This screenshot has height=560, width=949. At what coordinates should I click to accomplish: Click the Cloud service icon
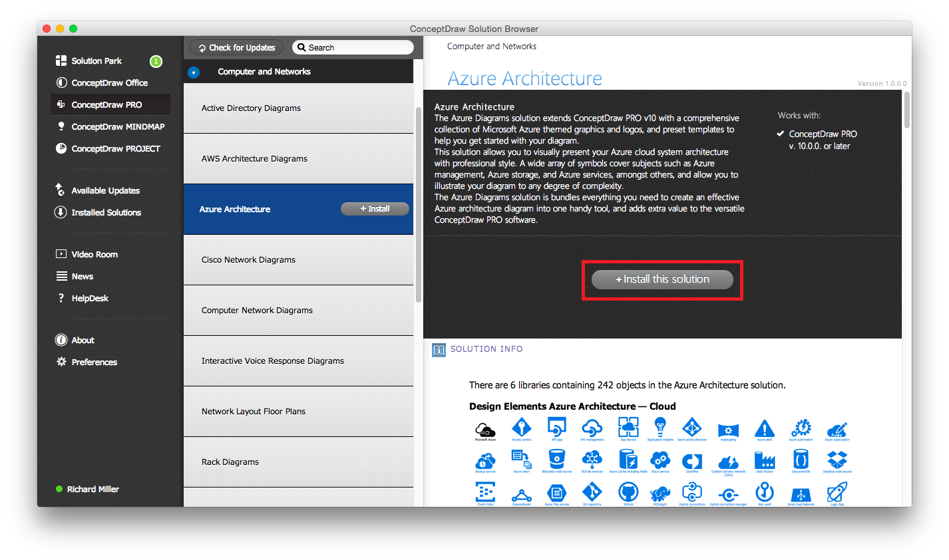coord(660,461)
